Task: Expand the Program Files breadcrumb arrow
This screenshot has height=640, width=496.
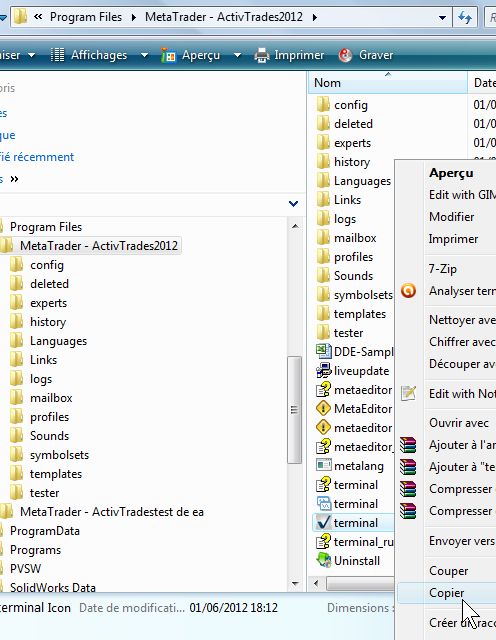Action: tap(133, 18)
